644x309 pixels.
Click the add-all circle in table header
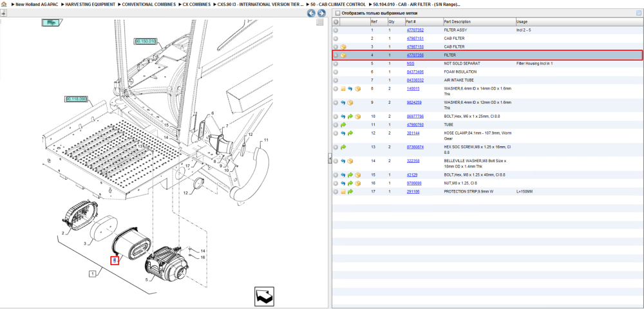tap(336, 22)
